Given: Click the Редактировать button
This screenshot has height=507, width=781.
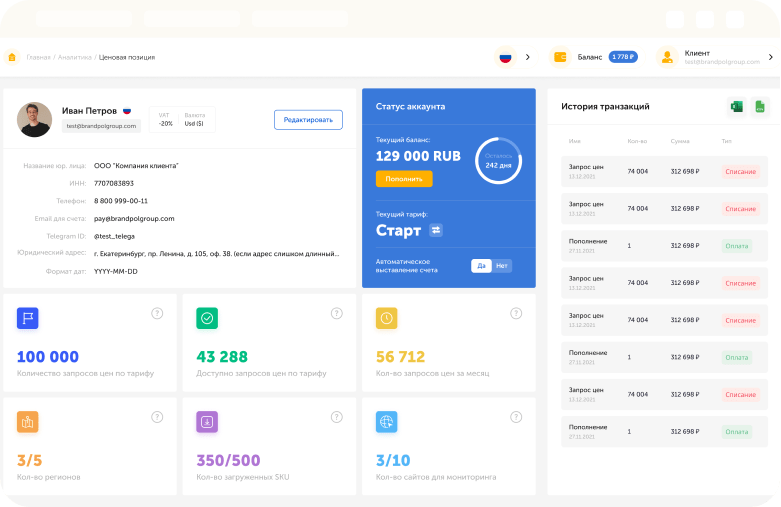Looking at the screenshot, I should coord(308,119).
